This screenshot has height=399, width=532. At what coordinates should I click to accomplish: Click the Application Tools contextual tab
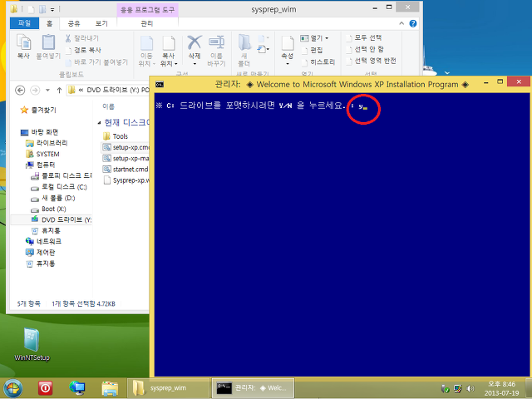(x=148, y=10)
